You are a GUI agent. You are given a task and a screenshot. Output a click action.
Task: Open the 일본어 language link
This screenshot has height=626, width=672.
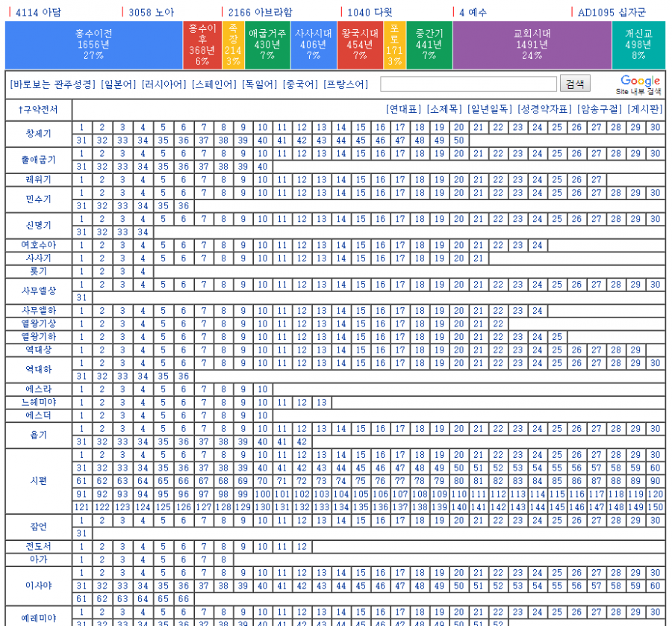click(x=118, y=84)
